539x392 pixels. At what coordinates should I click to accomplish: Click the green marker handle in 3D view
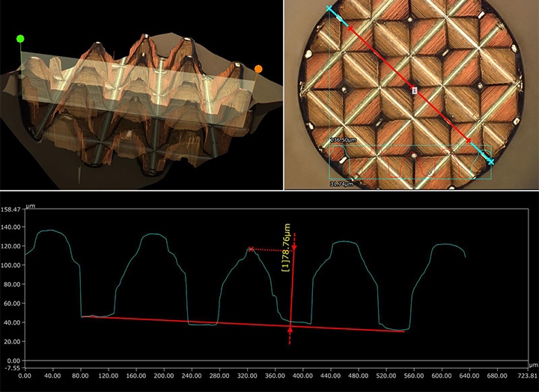point(20,38)
